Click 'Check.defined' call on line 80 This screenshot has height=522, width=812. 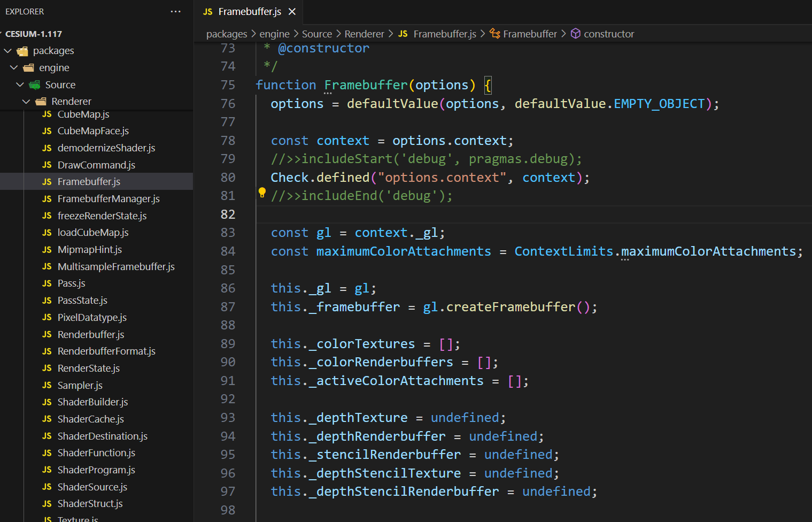pos(320,178)
